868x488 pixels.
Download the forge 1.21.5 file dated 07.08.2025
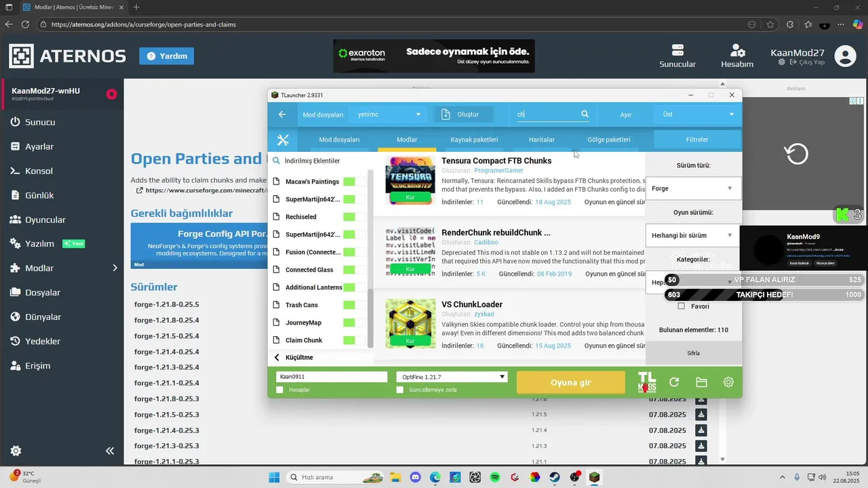tap(701, 415)
